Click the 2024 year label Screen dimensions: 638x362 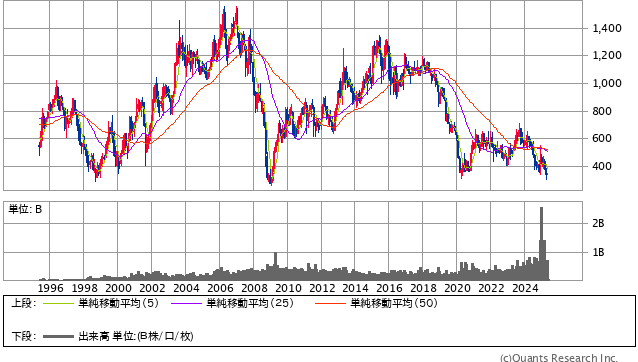tap(525, 288)
